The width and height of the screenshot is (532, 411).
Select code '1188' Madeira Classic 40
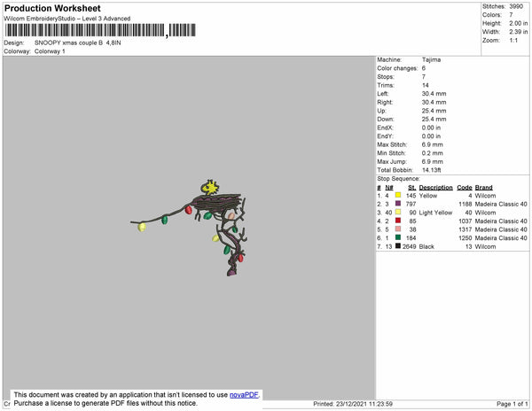(x=465, y=204)
